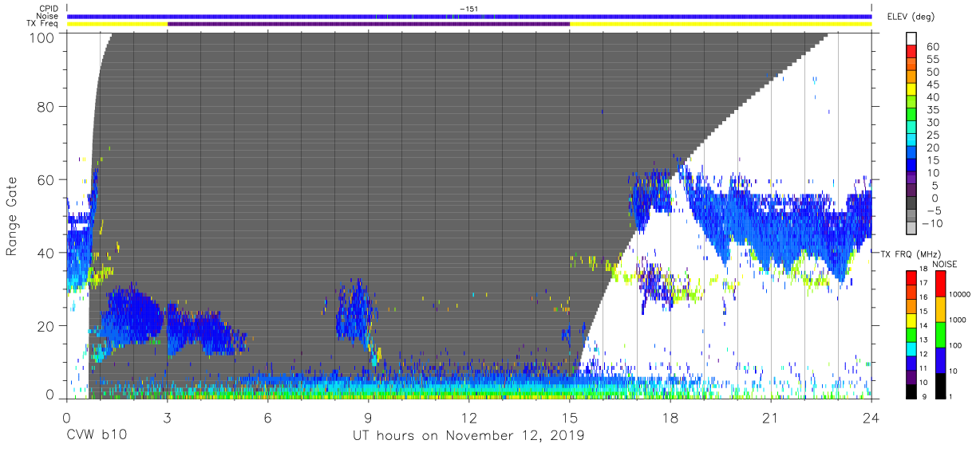This screenshot has height=452, width=980.
Task: Click the 24 hour tick label
Action: tap(871, 418)
